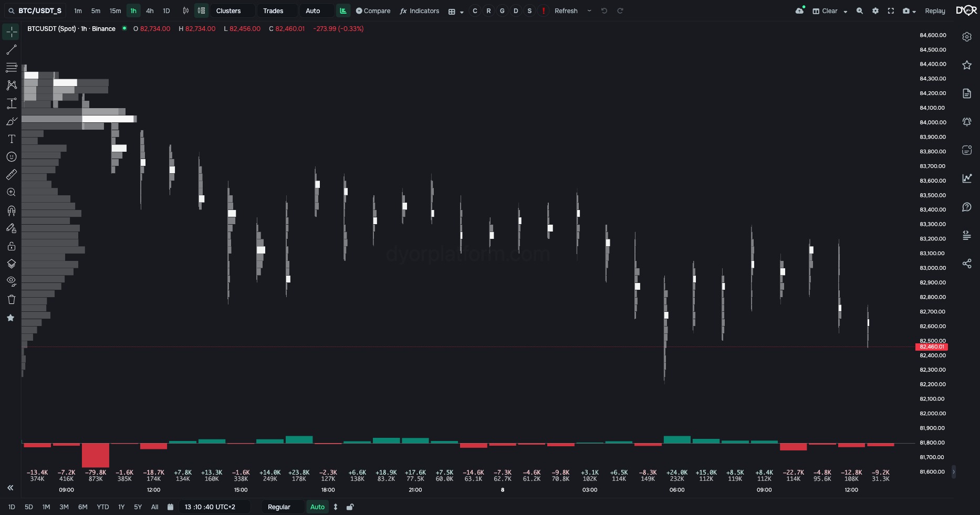Image resolution: width=980 pixels, height=515 pixels.
Task: Toggle hide all drawings eye icon
Action: pyautogui.click(x=12, y=282)
